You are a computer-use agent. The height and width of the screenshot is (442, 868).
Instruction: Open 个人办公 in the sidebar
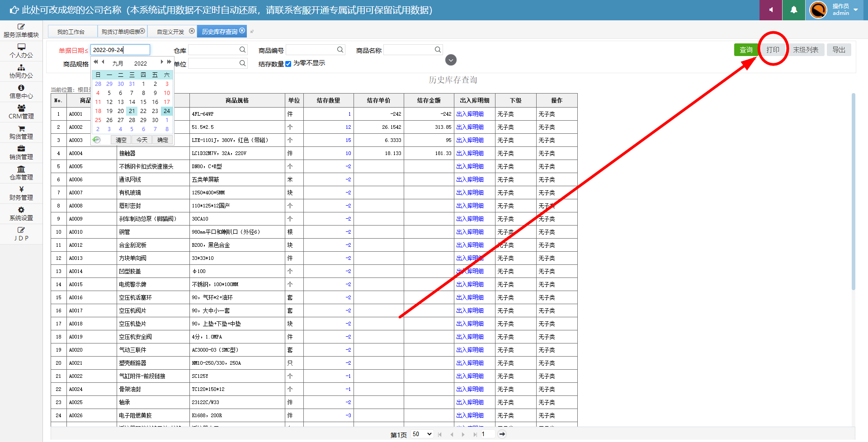(x=21, y=51)
